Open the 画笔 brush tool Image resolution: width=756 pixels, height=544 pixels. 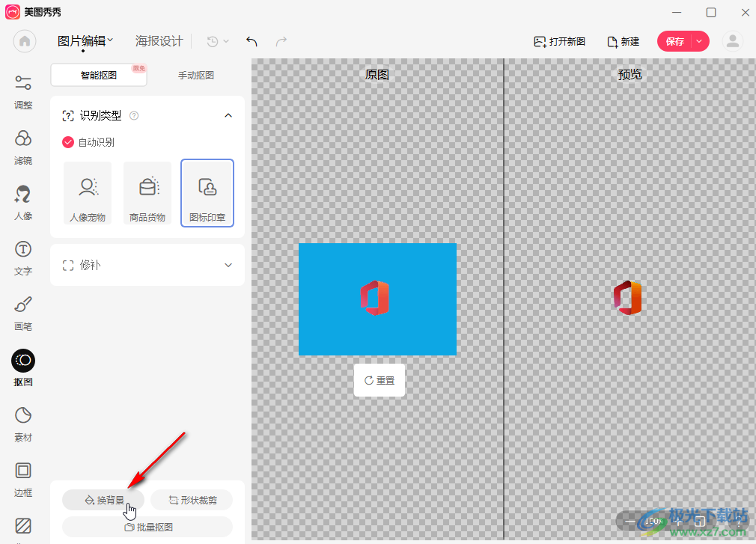click(x=23, y=314)
